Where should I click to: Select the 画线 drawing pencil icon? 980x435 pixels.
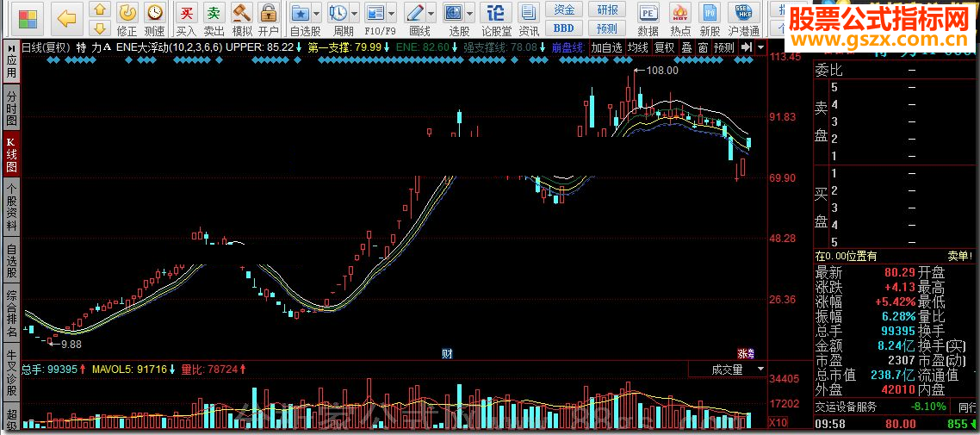tap(414, 13)
